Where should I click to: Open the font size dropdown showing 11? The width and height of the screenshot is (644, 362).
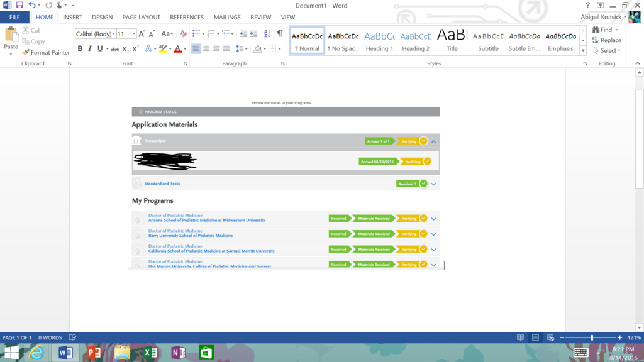coord(126,33)
